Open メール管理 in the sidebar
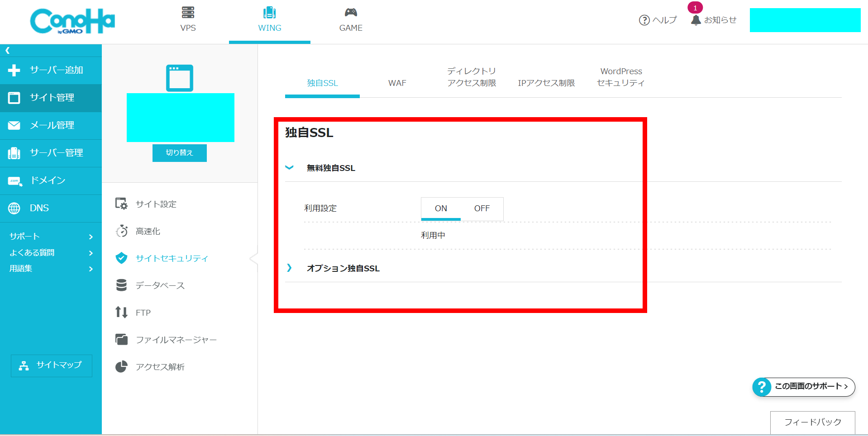 pyautogui.click(x=51, y=125)
